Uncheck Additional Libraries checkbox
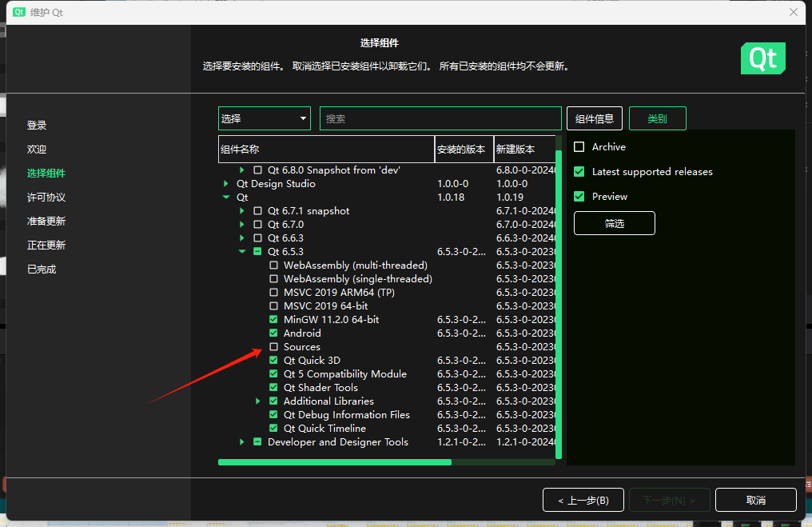The image size is (812, 527). [x=273, y=401]
